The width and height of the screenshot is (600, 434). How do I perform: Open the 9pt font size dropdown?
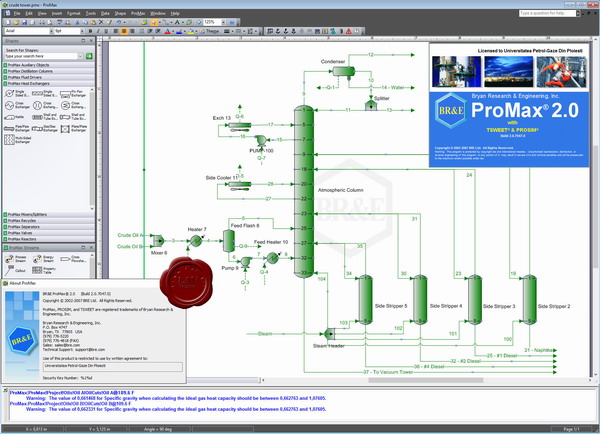82,31
